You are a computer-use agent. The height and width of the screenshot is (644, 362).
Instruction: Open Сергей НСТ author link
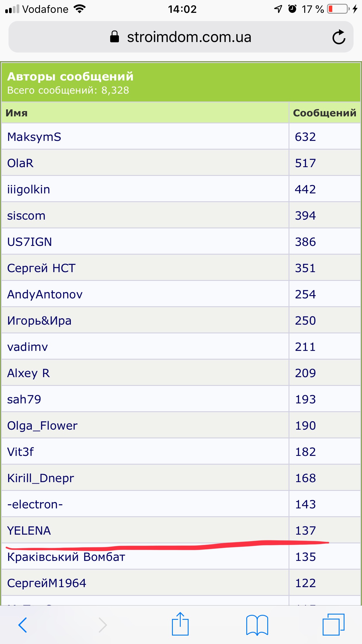coord(41,268)
